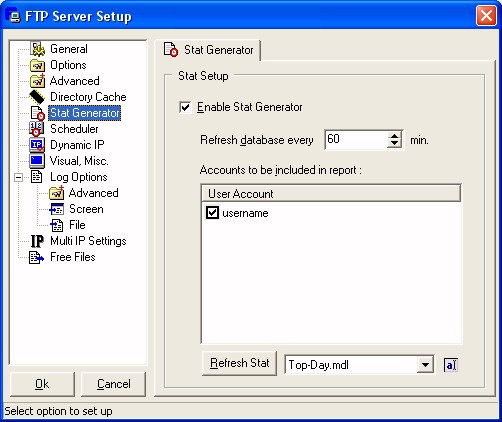Open General settings gear icon
This screenshot has height=422, width=502.
[x=37, y=49]
